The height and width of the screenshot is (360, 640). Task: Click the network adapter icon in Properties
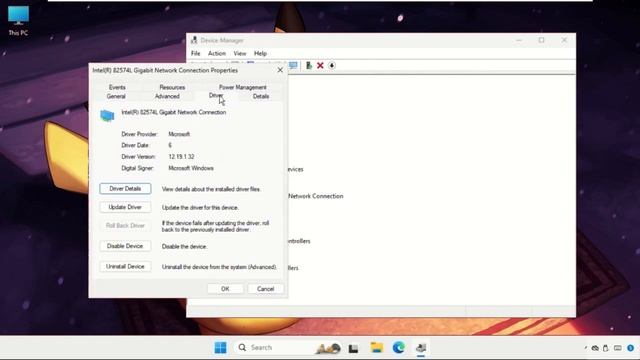coord(107,116)
